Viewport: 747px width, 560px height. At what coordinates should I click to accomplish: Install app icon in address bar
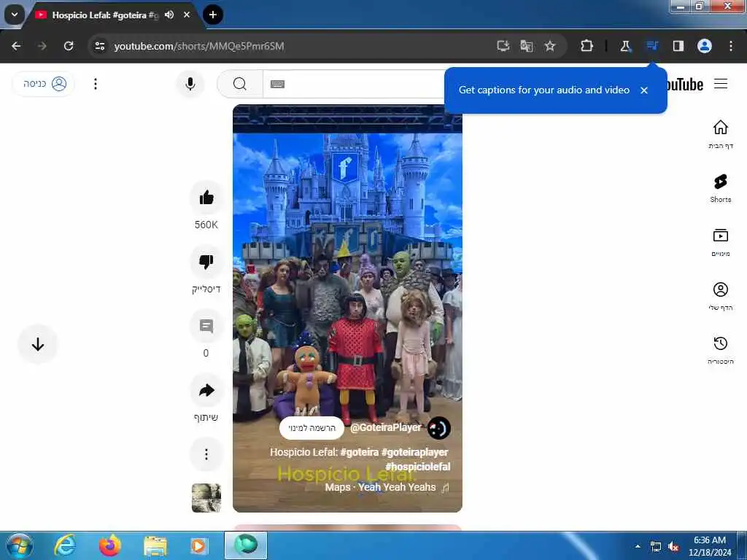pos(503,46)
